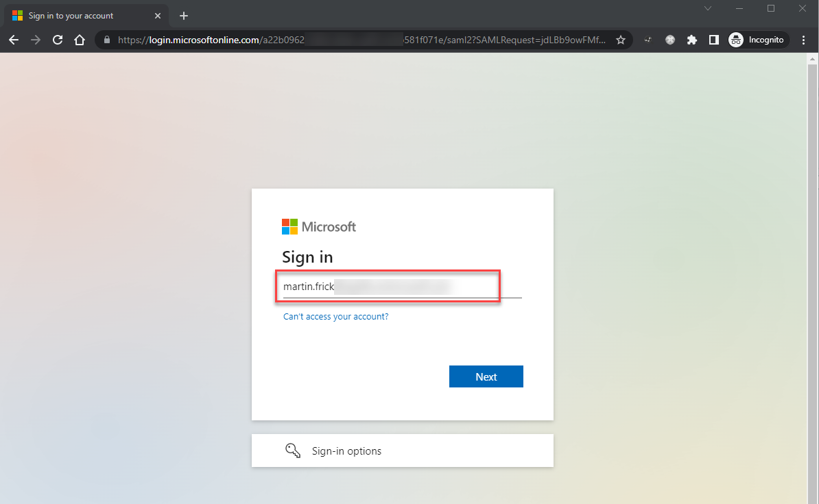Open Sign-in options
The height and width of the screenshot is (504, 819).
402,451
